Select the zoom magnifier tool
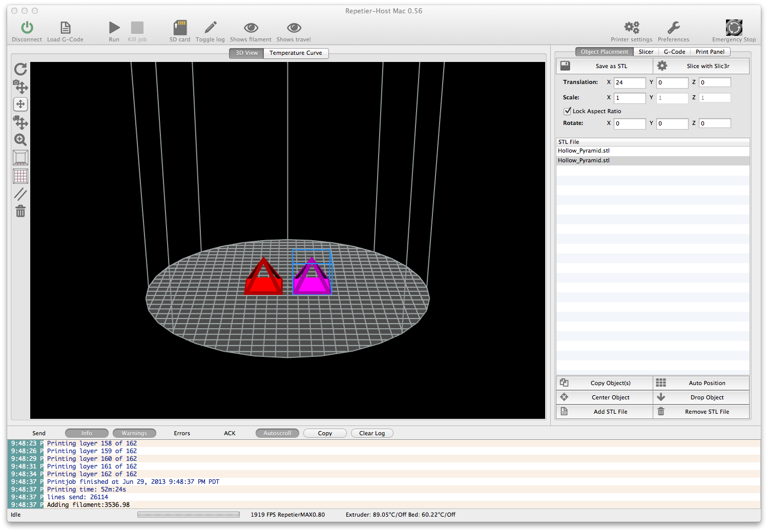This screenshot has width=768, height=532. pos(20,140)
